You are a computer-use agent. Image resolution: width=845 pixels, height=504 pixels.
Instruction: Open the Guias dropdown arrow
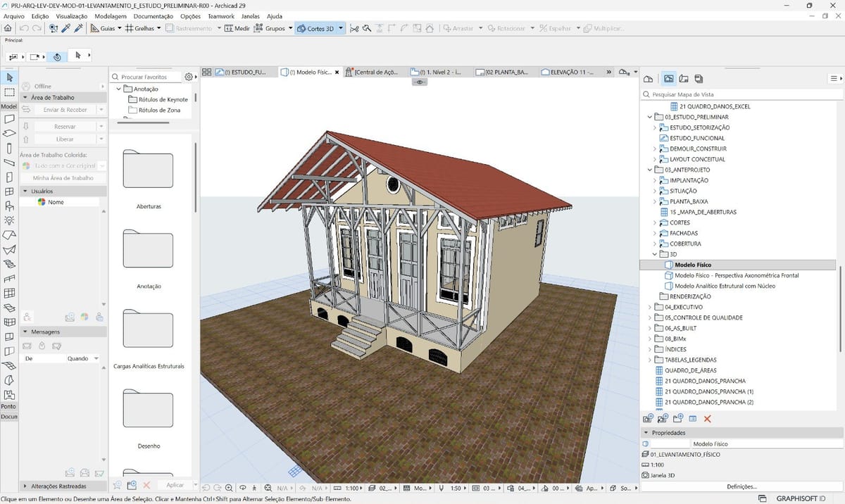pos(119,28)
